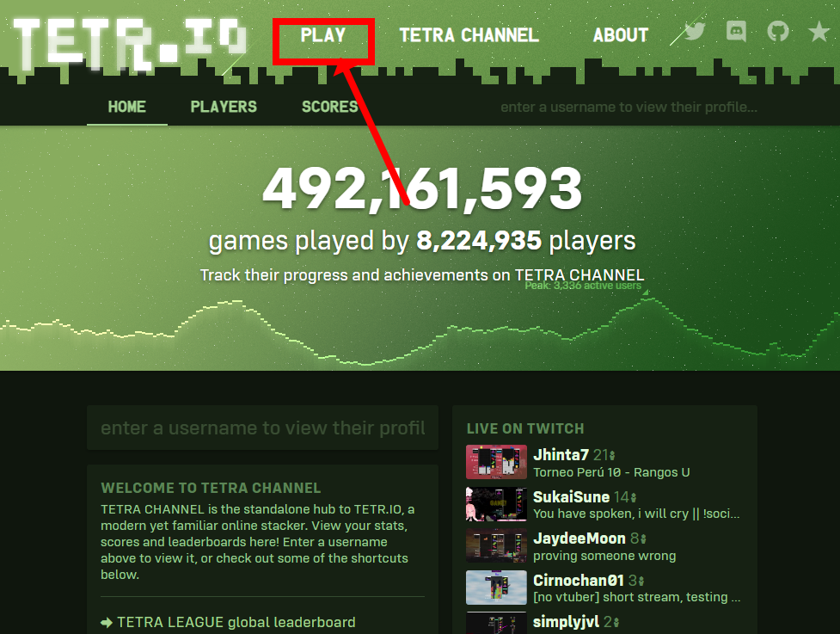This screenshot has width=840, height=634.
Task: Click the arrow icon beside TETRA LEAGUE leaderboard
Action: (107, 623)
